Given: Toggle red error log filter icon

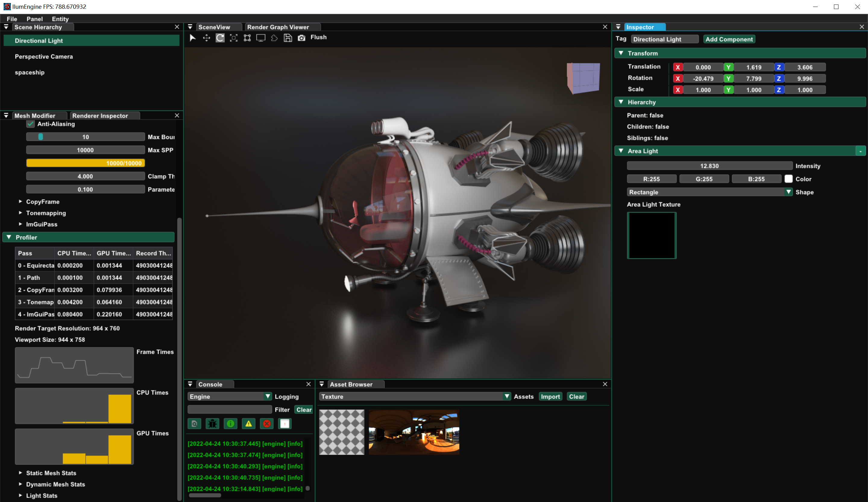Looking at the screenshot, I should 267,423.
